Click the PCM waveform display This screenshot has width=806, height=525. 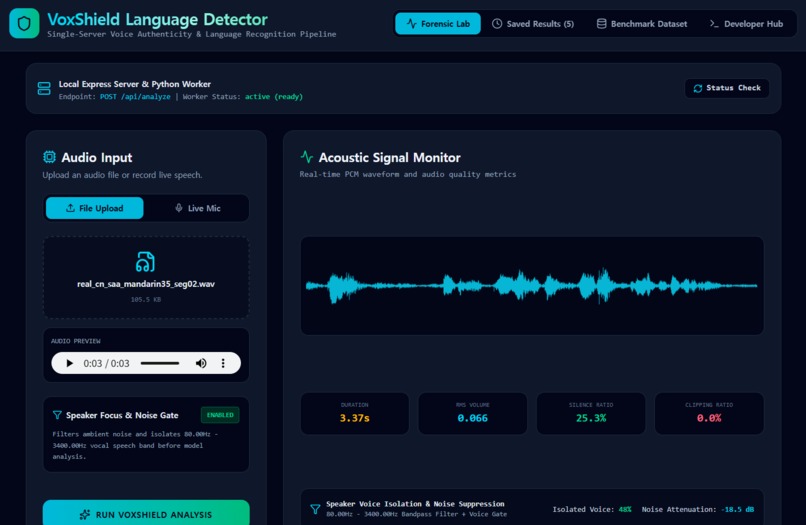click(532, 286)
